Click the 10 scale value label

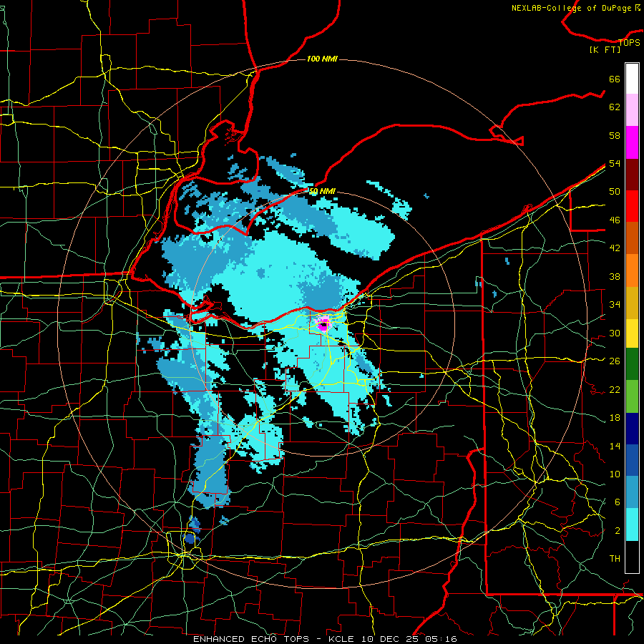(x=615, y=474)
